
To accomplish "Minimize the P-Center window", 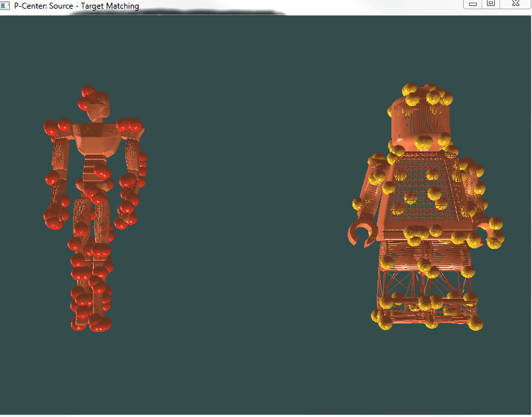I will pyautogui.click(x=473, y=4).
